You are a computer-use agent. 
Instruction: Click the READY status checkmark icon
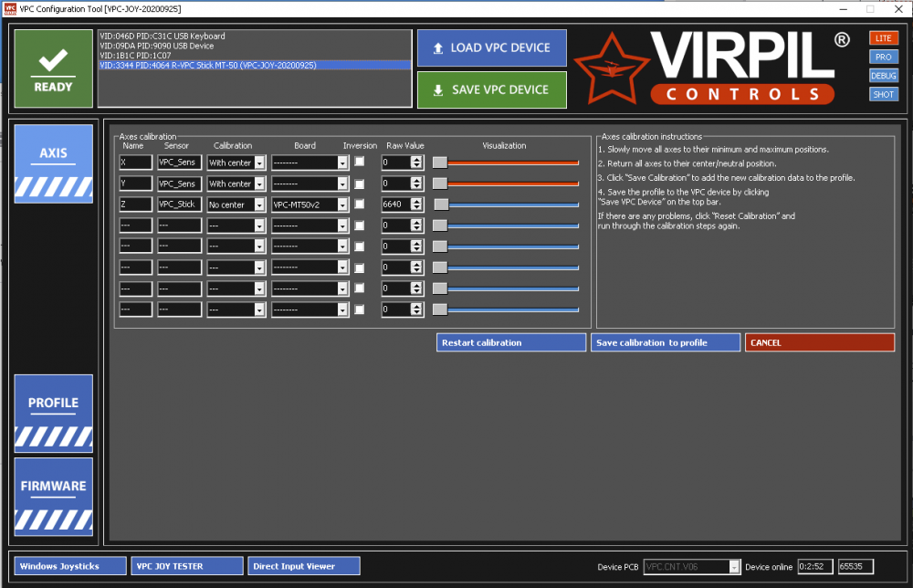point(53,60)
